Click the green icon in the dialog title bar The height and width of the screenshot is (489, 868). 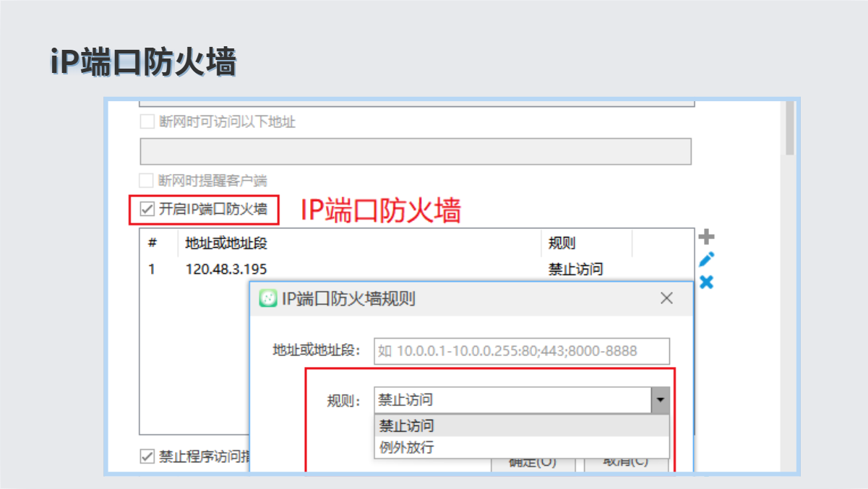(268, 298)
